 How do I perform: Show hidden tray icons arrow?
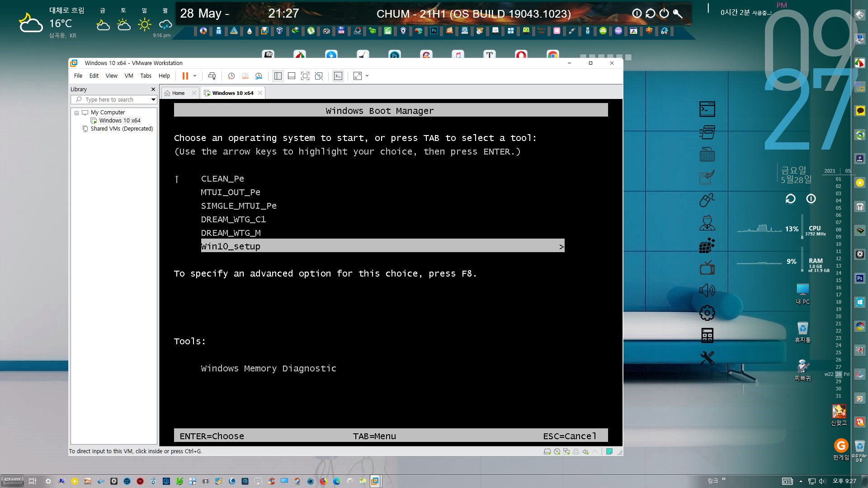[801, 481]
